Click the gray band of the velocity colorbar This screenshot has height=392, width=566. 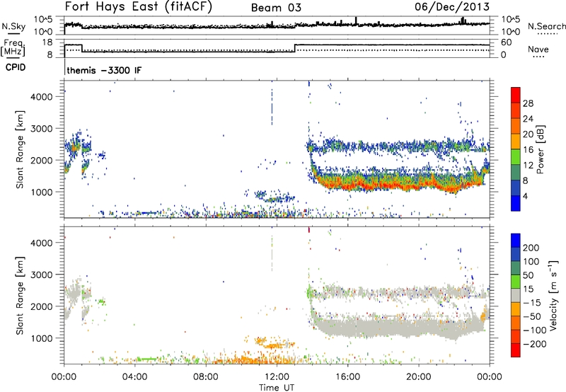516,295
